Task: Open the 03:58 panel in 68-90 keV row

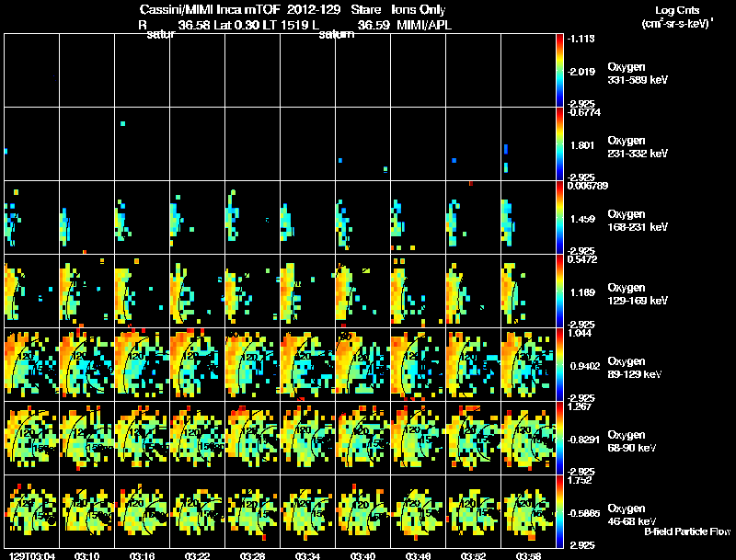Action: point(528,438)
